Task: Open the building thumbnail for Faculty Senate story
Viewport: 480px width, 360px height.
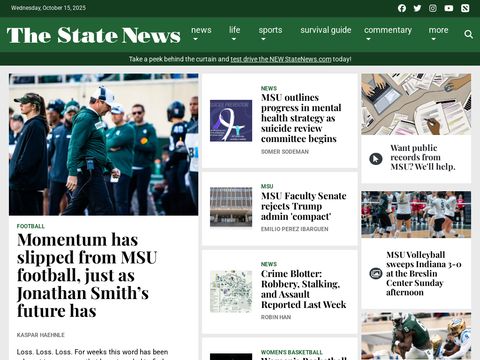Action: coord(231,207)
